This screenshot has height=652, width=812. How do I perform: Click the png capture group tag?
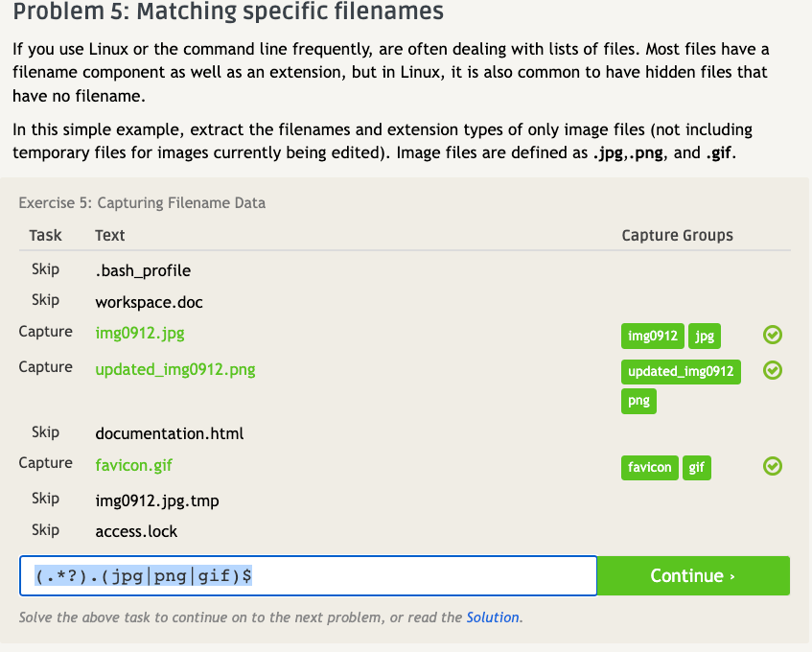638,401
